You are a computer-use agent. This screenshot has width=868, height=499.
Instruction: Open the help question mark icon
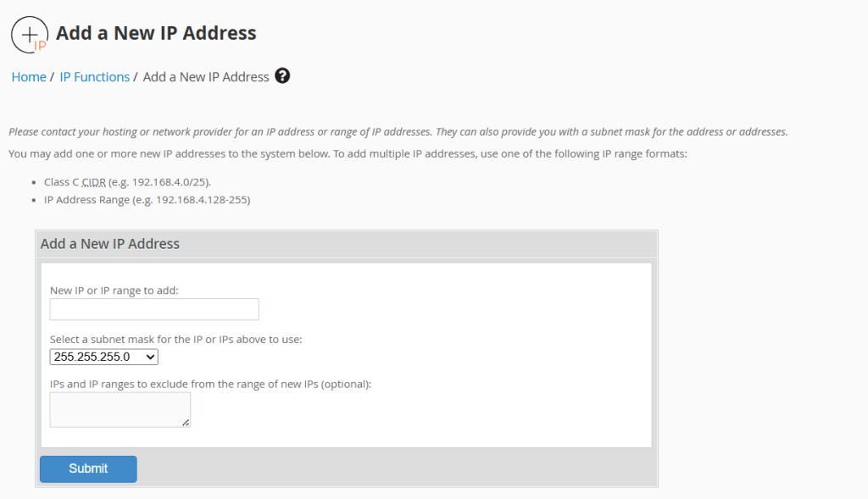(283, 76)
